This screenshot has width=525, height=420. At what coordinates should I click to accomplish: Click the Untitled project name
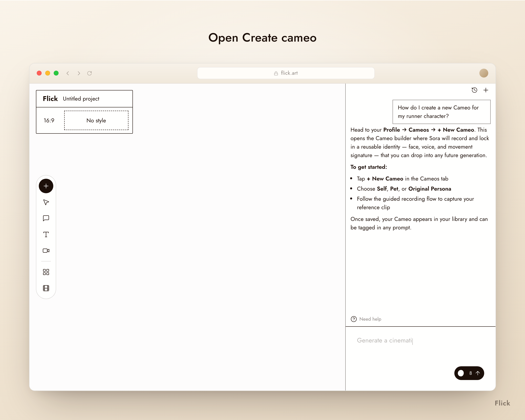click(x=81, y=99)
